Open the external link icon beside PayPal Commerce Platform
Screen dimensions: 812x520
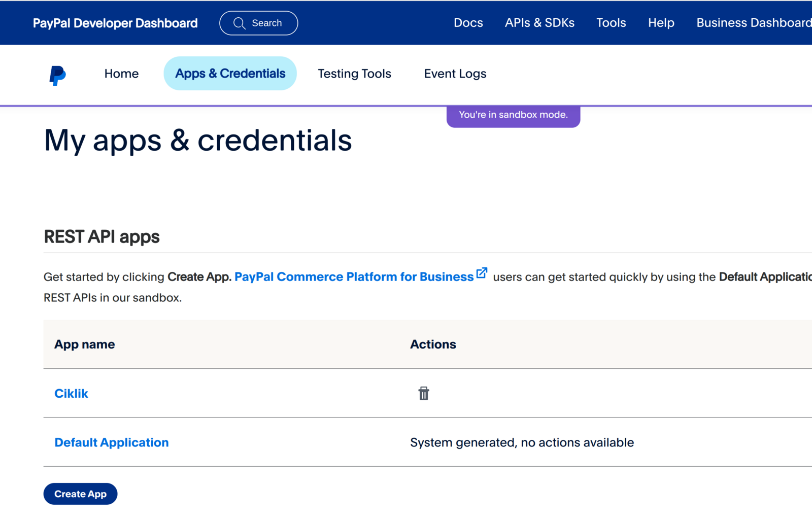pos(482,273)
